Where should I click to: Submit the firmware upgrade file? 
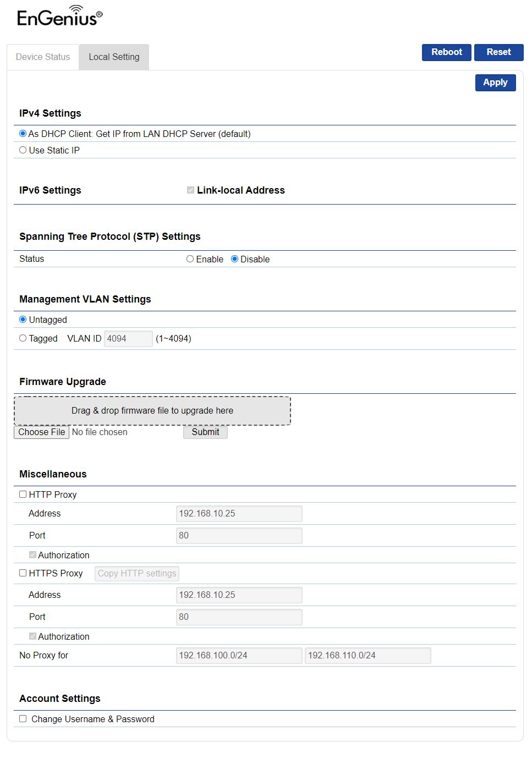pyautogui.click(x=205, y=432)
